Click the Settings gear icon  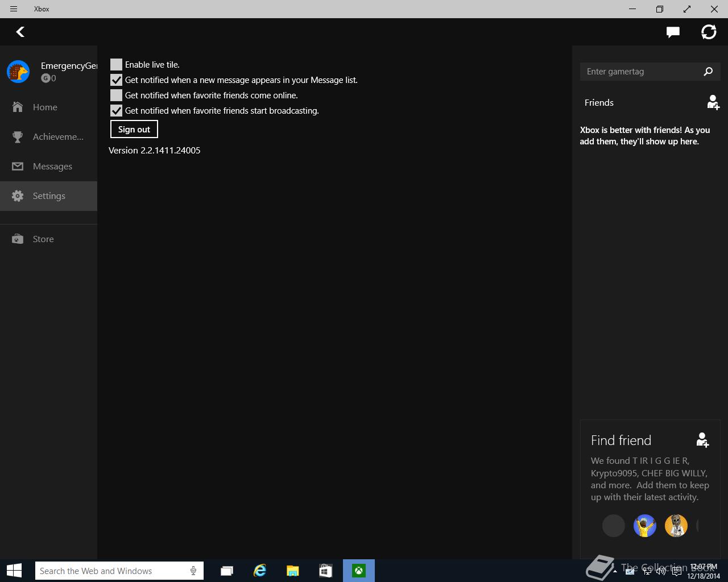click(x=18, y=196)
